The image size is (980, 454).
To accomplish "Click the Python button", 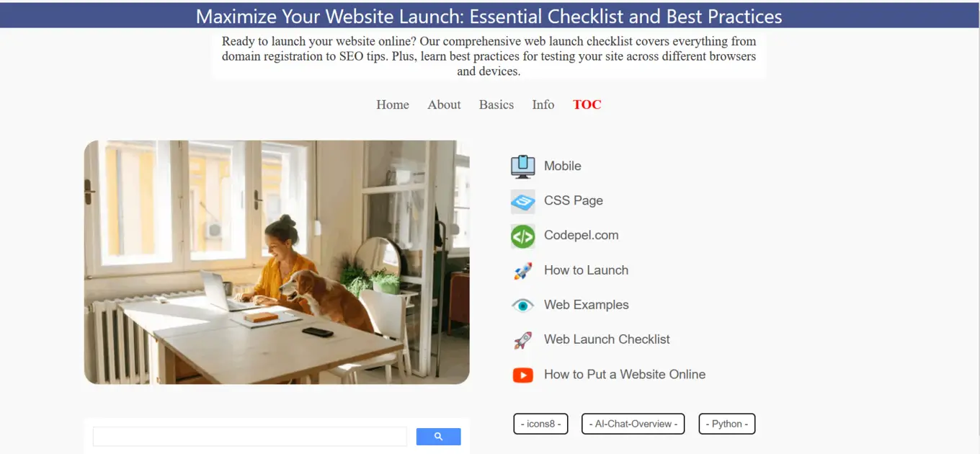I will pyautogui.click(x=727, y=424).
